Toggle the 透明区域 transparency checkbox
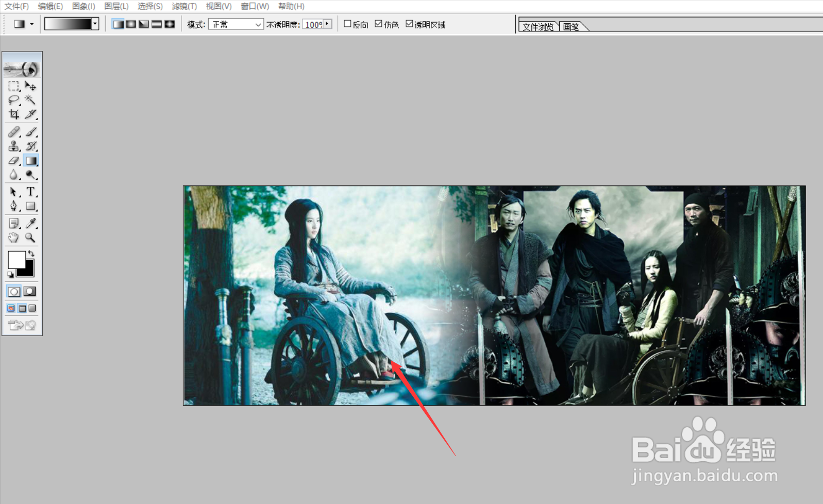 coord(409,24)
